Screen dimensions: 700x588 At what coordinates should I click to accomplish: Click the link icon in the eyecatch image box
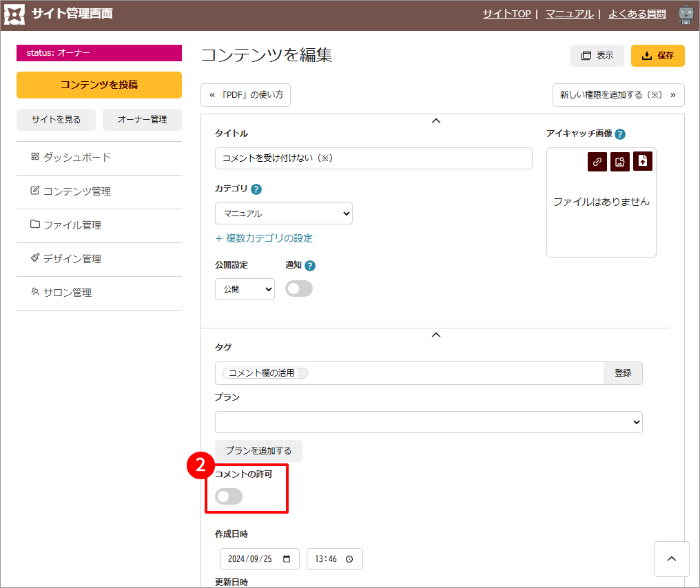[597, 161]
